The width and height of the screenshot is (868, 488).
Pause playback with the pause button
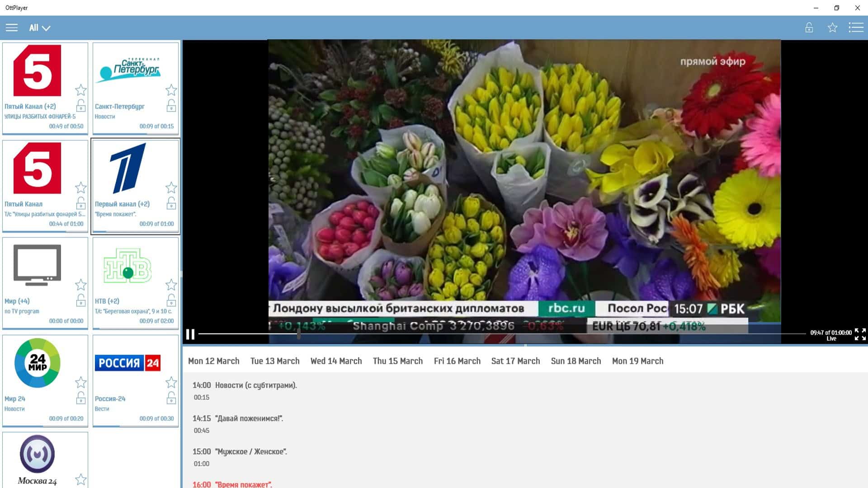tap(190, 334)
